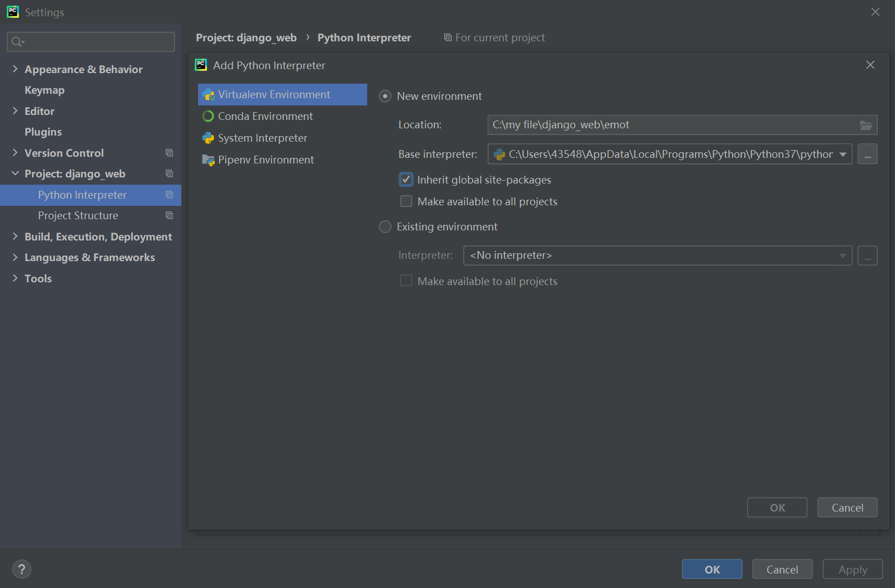895x588 pixels.
Task: Open the Base interpreter dropdown
Action: 843,155
